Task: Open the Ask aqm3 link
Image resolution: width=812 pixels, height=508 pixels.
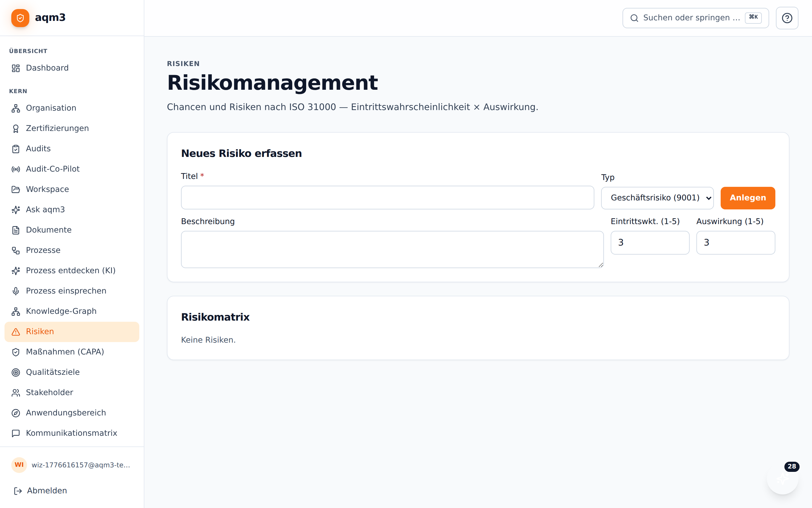Action: tap(72, 210)
